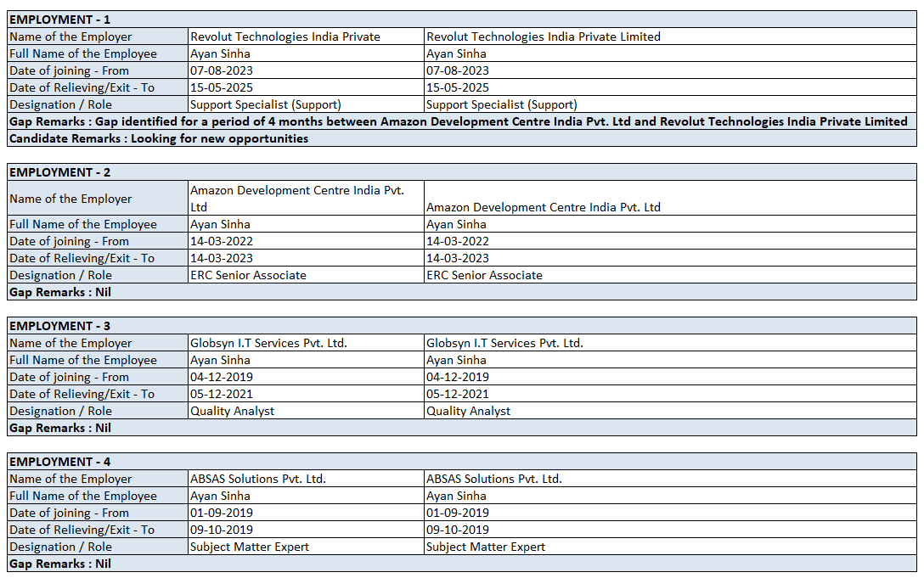Select joining date "04-12-2019" in the middle column
The height and width of the screenshot is (578, 924).
tap(222, 377)
